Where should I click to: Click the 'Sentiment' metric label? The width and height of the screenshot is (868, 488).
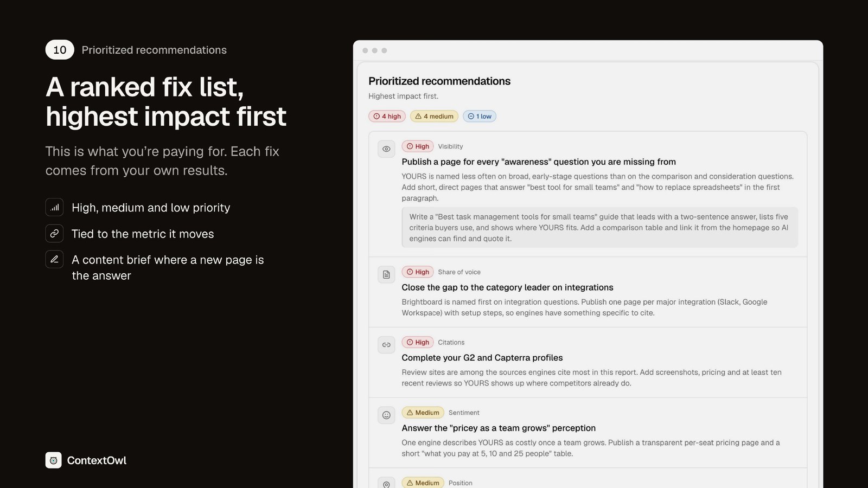[x=464, y=413]
